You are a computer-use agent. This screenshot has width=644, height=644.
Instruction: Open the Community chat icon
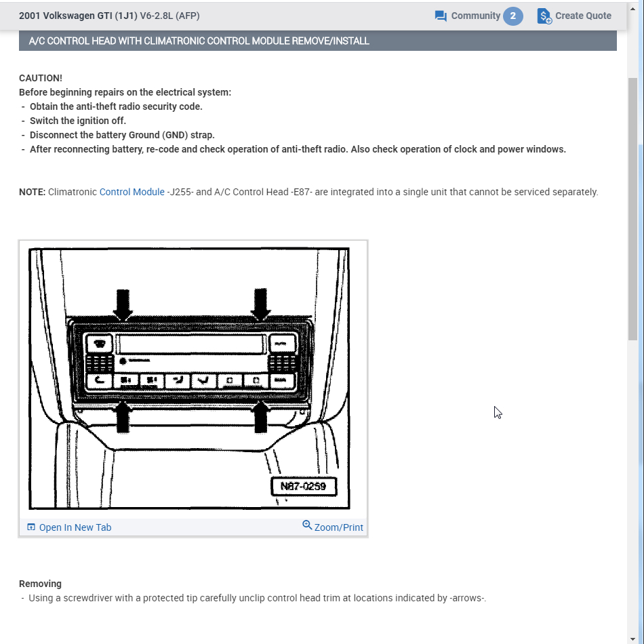(441, 16)
